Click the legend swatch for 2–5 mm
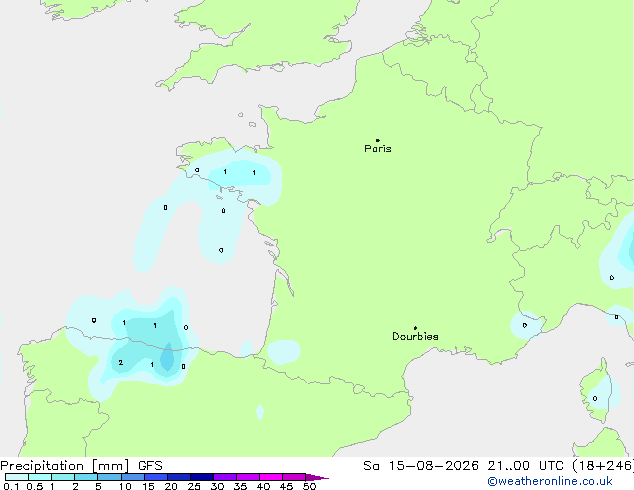Viewport: 634px width, 490px height. pyautogui.click(x=86, y=477)
